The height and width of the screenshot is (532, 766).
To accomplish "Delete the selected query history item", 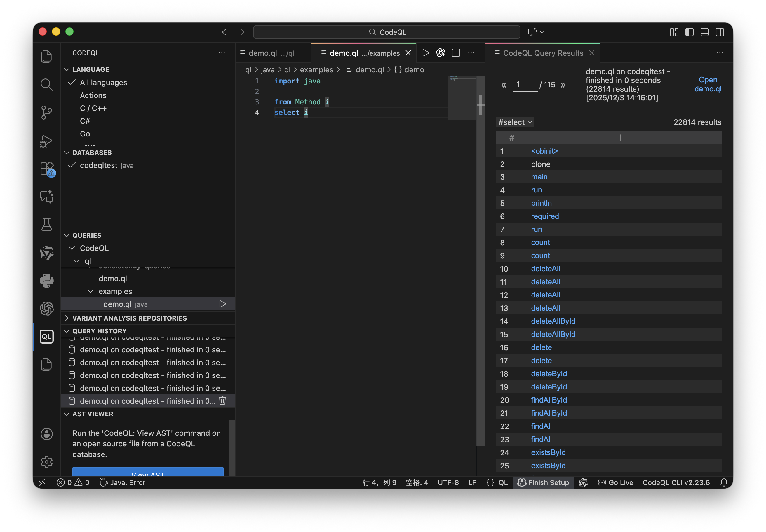I will [222, 401].
